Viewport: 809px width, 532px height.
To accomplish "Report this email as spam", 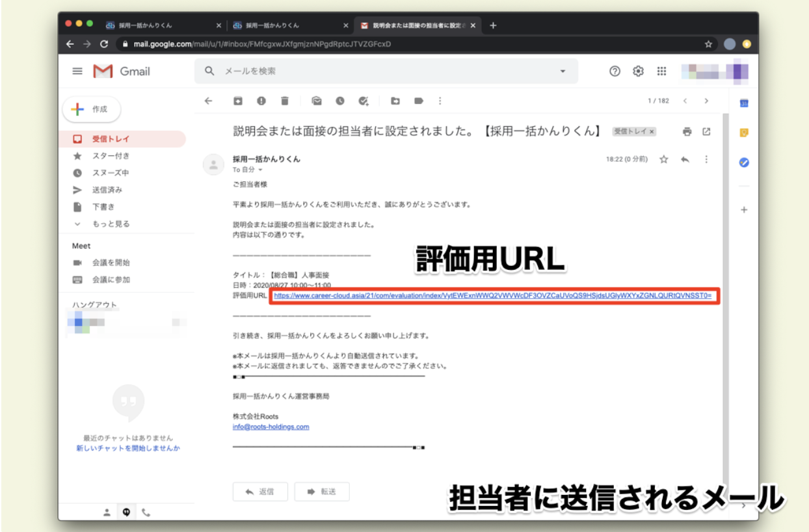I will point(261,101).
